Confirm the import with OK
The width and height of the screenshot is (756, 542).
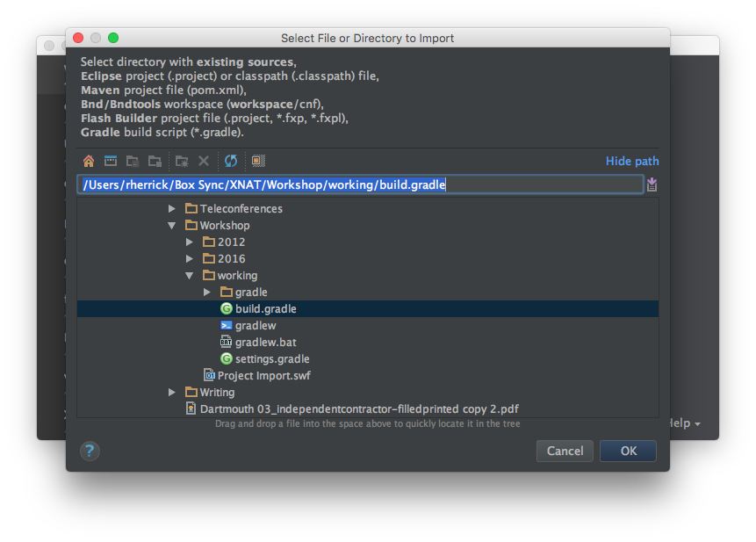pos(628,451)
